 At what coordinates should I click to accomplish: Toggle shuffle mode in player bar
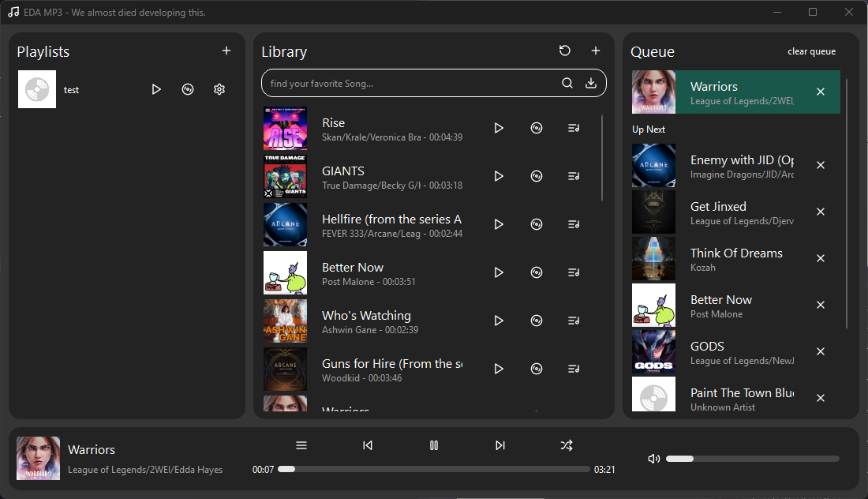567,445
